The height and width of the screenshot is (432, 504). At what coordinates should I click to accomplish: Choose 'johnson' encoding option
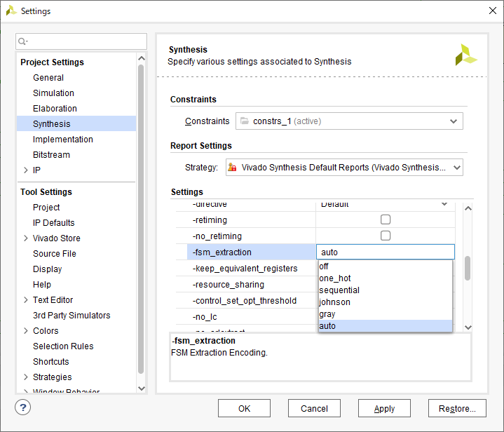coord(385,302)
